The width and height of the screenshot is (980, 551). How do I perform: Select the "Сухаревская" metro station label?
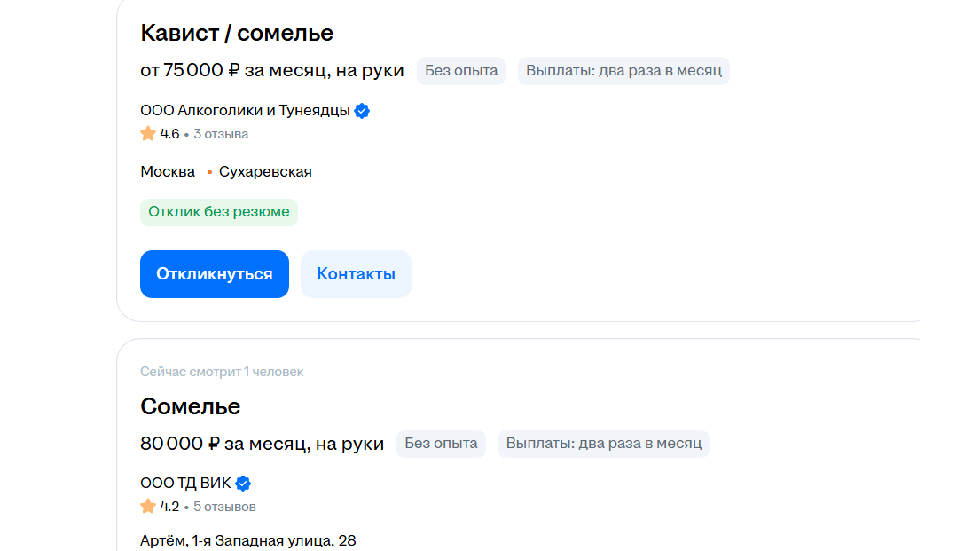click(x=265, y=171)
